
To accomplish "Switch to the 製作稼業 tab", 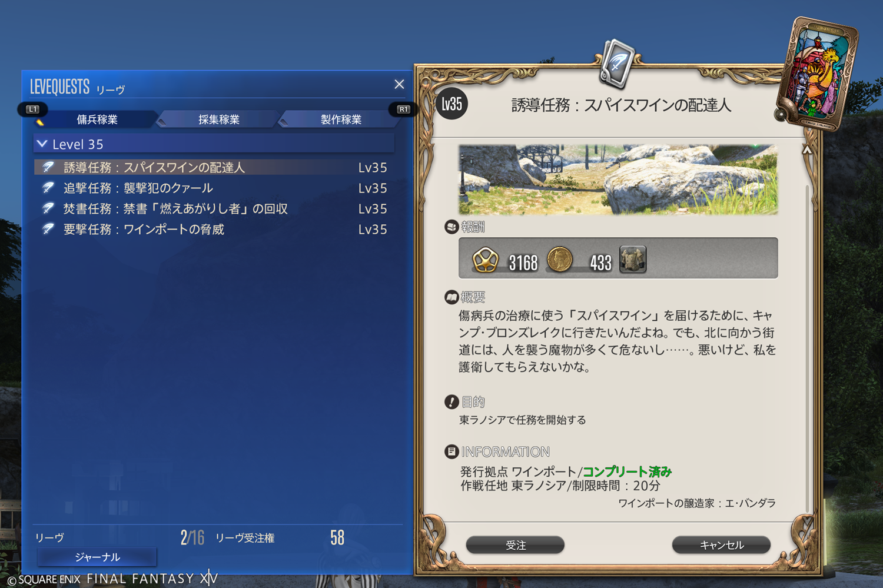I will click(341, 119).
